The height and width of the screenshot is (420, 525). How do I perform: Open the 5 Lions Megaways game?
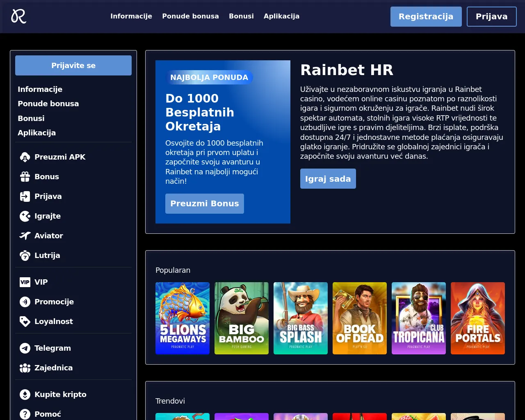tap(183, 318)
